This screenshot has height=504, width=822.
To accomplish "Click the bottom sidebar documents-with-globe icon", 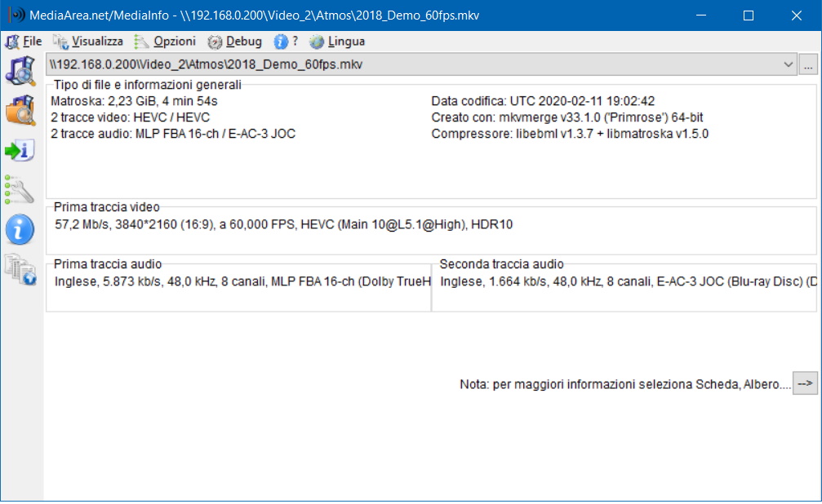I will 20,269.
